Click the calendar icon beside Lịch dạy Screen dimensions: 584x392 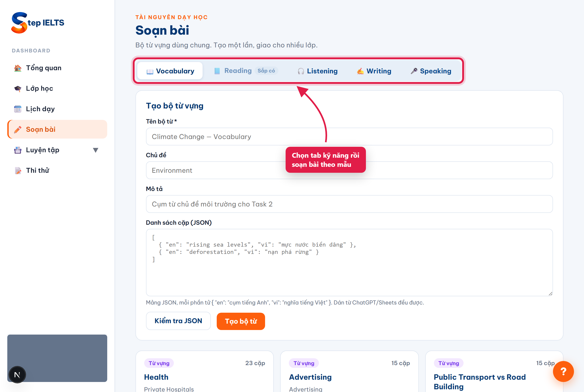point(18,109)
